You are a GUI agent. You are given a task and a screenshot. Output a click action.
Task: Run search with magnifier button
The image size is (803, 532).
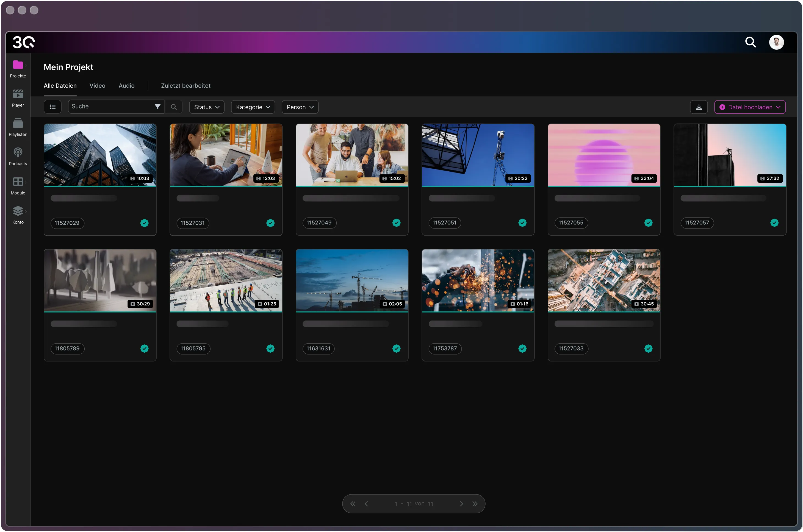(x=173, y=107)
